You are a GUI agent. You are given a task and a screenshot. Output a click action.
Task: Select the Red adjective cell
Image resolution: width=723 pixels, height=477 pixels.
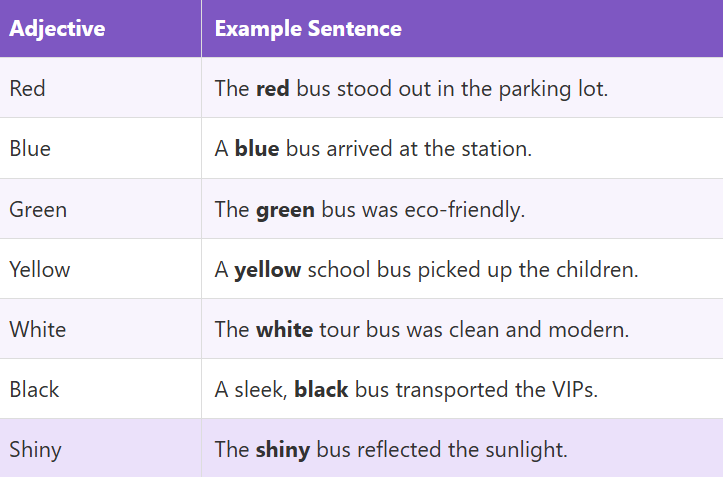click(27, 88)
